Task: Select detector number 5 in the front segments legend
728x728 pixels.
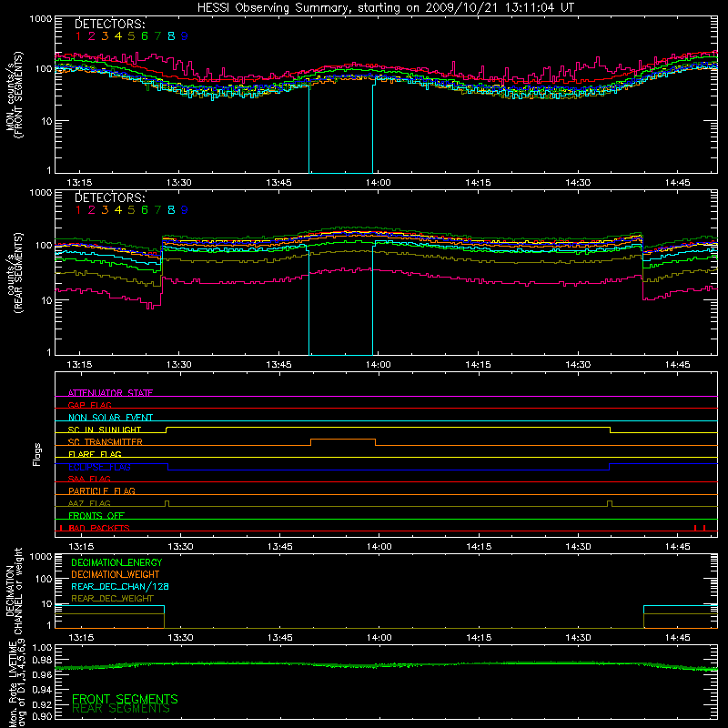Action: click(x=131, y=36)
